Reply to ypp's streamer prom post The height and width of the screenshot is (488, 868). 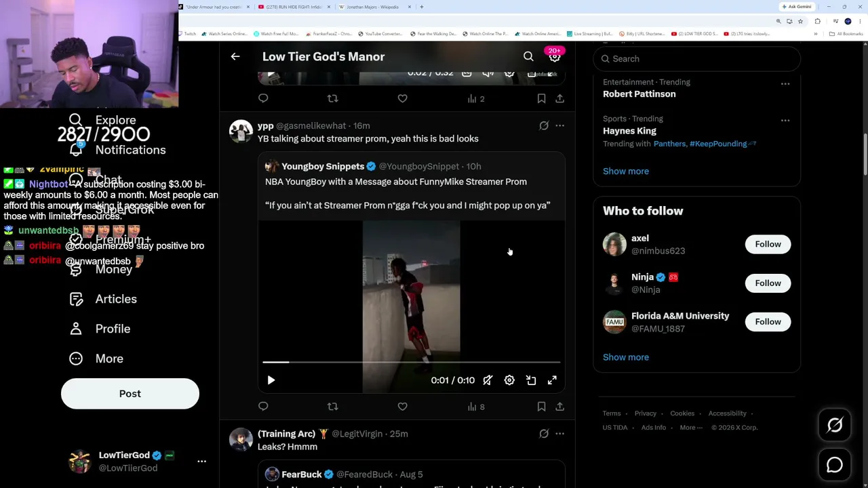point(263,407)
